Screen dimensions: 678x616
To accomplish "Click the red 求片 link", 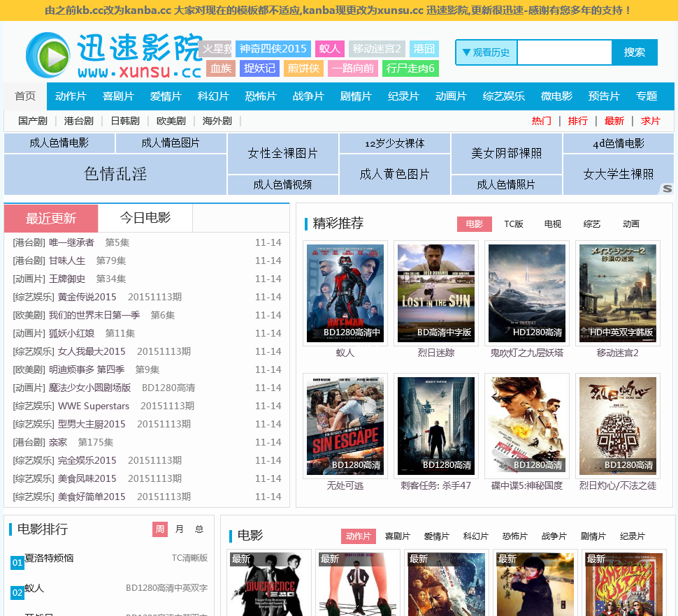I will pos(650,121).
